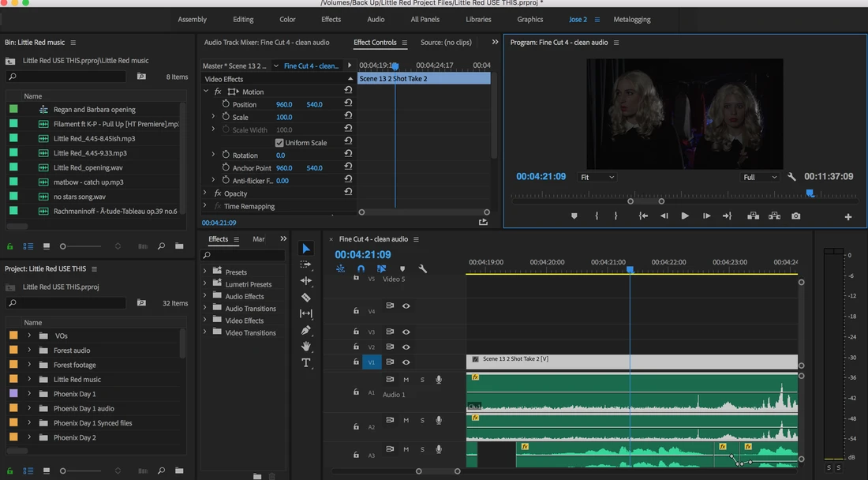Expand the Time Remapping effect

[205, 205]
